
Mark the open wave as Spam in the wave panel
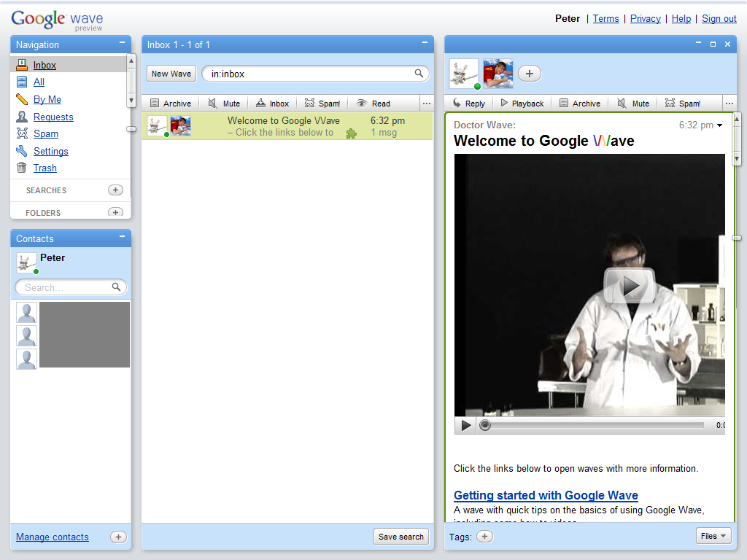tap(683, 104)
